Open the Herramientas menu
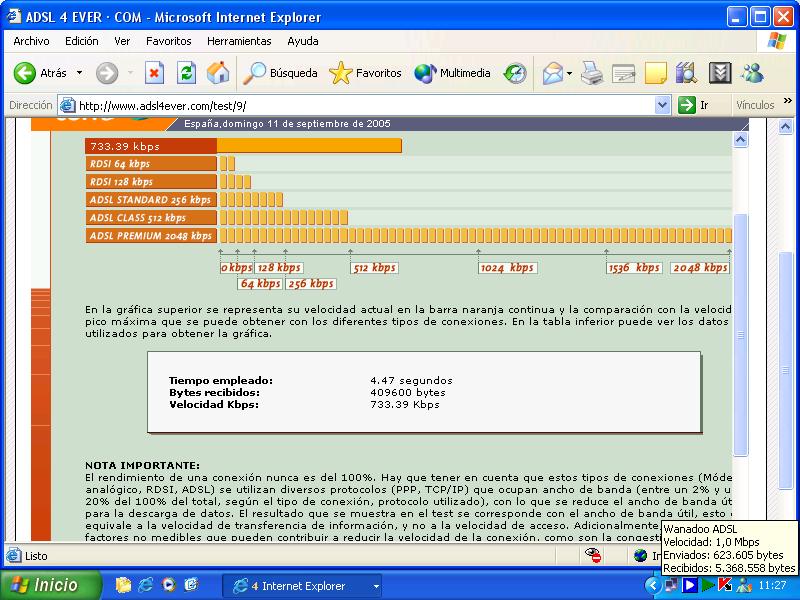 pyautogui.click(x=239, y=41)
